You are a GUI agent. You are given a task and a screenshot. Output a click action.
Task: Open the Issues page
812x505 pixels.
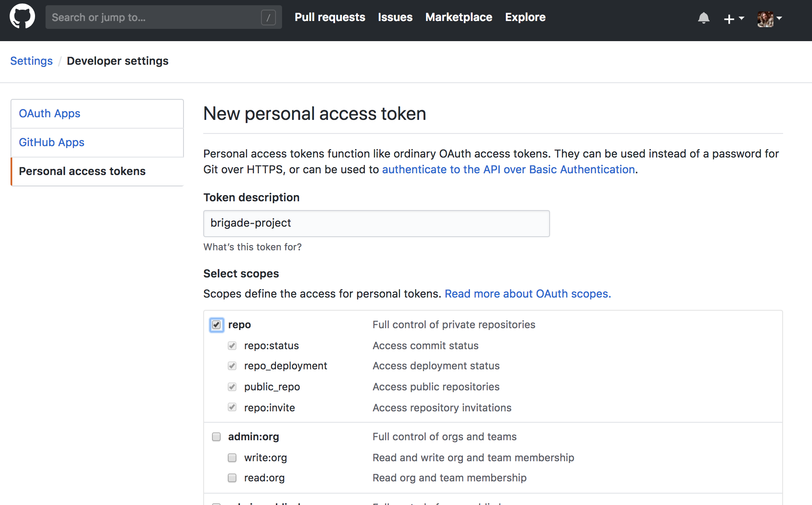[395, 17]
